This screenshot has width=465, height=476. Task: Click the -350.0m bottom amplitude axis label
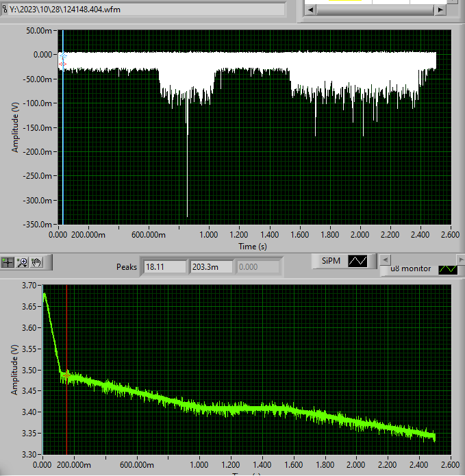[38, 225]
